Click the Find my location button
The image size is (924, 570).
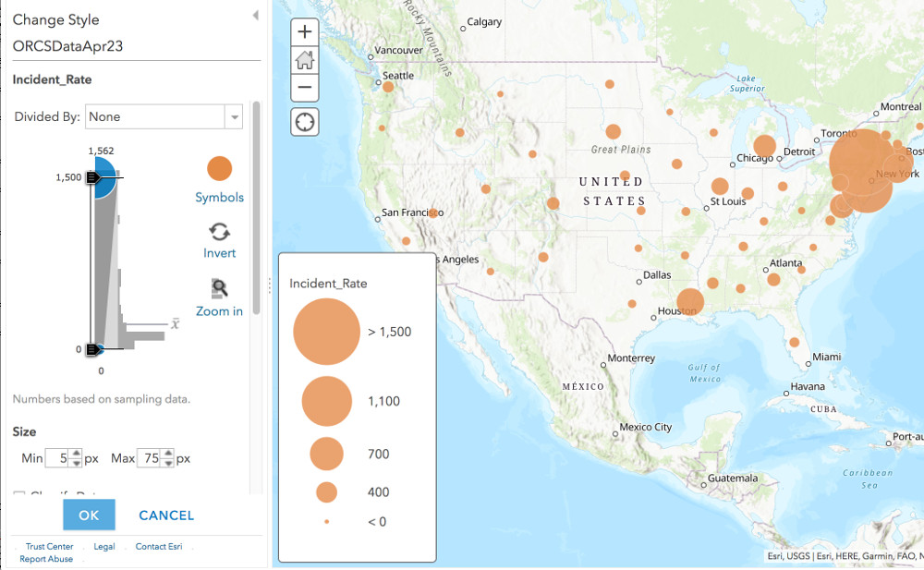coord(305,121)
